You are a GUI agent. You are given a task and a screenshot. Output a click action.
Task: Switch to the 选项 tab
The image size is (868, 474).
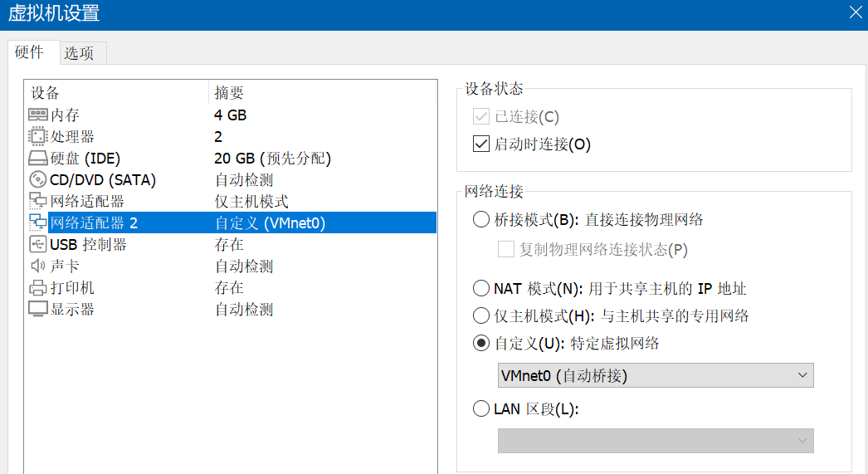click(x=80, y=53)
